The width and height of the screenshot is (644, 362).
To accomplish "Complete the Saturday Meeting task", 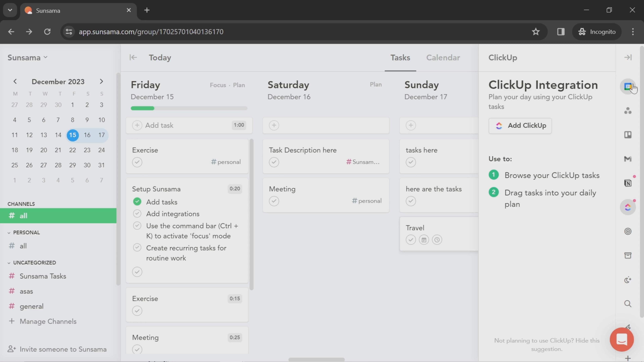I will [274, 201].
